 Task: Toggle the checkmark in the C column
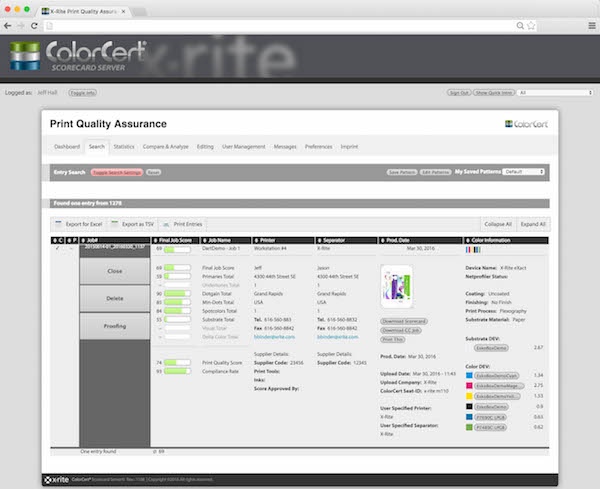coord(57,248)
